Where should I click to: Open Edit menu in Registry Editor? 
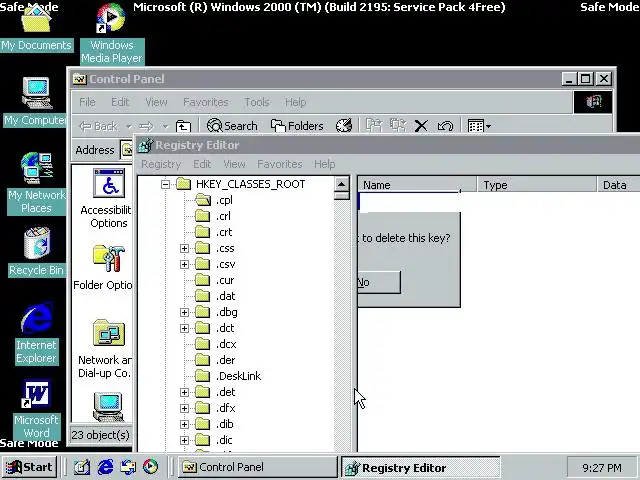pos(202,164)
